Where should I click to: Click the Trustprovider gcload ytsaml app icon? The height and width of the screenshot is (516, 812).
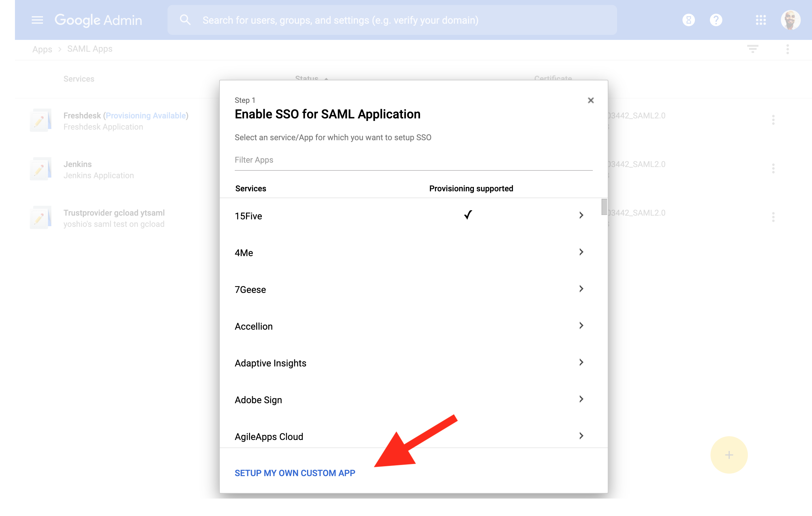click(x=40, y=217)
